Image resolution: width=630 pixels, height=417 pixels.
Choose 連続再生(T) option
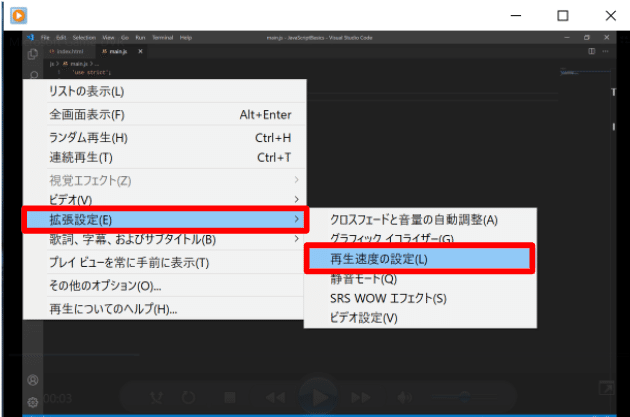click(x=165, y=157)
